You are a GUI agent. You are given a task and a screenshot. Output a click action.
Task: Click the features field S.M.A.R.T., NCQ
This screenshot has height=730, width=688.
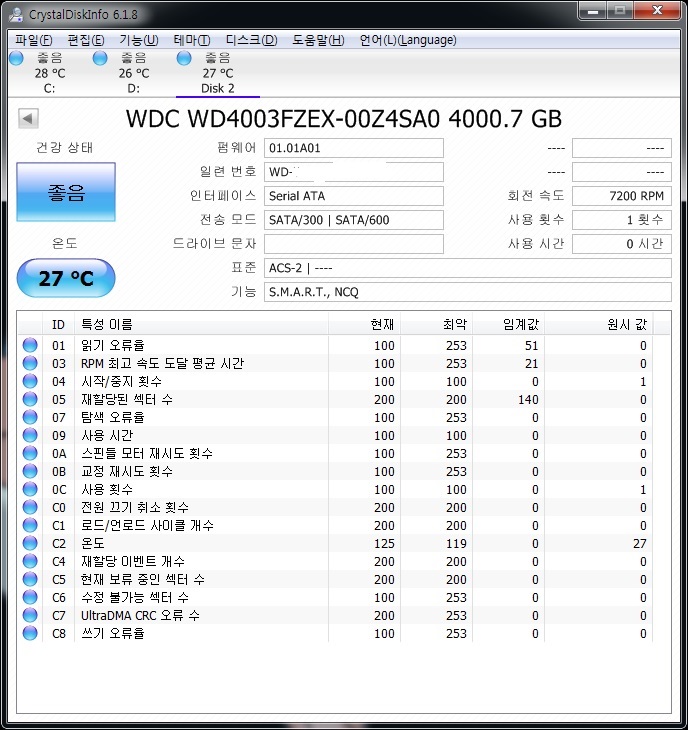point(468,292)
